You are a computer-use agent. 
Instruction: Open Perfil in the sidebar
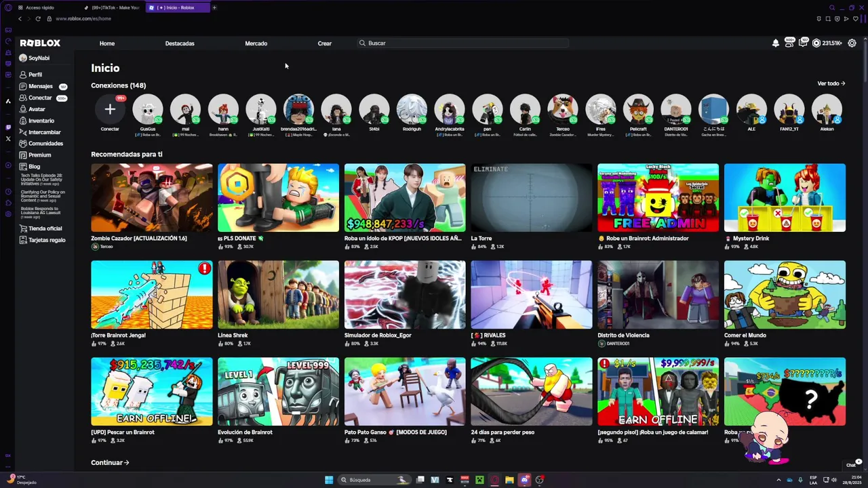coord(31,75)
